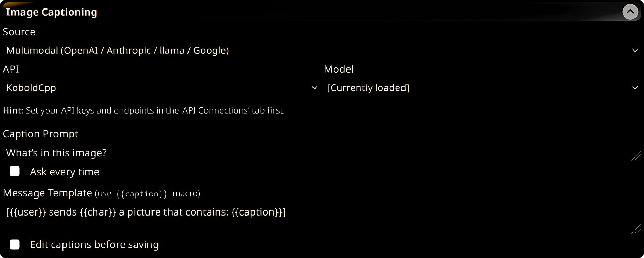The image size is (644, 258).
Task: Enable the Ask every time checkbox
Action: (15, 171)
